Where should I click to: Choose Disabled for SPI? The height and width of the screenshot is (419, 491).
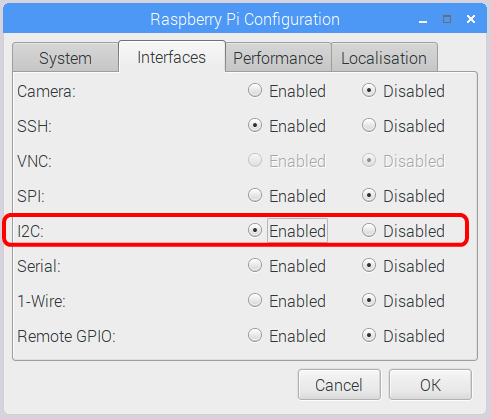point(369,195)
